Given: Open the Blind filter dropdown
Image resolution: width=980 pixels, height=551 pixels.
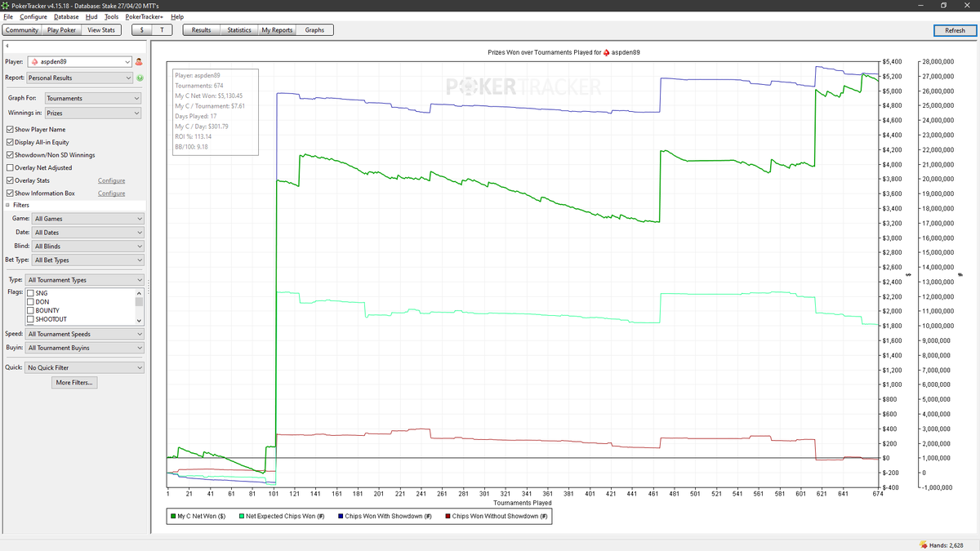Looking at the screenshot, I should (88, 247).
